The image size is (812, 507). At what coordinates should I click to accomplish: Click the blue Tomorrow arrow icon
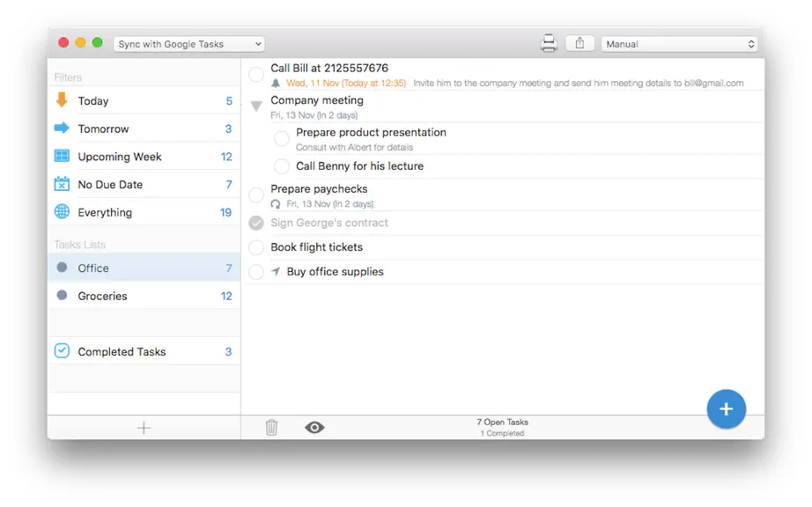pyautogui.click(x=62, y=128)
